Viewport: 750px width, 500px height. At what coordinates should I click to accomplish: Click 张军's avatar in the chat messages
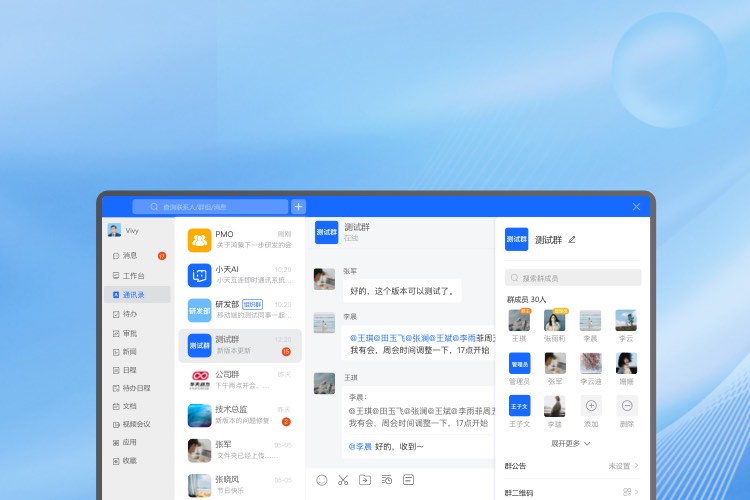coord(324,279)
